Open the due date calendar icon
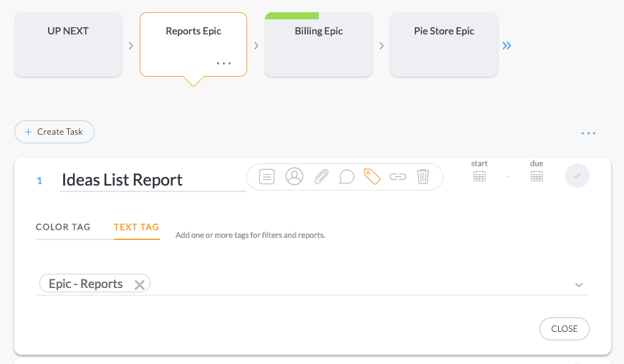This screenshot has width=624, height=364. 537,176
